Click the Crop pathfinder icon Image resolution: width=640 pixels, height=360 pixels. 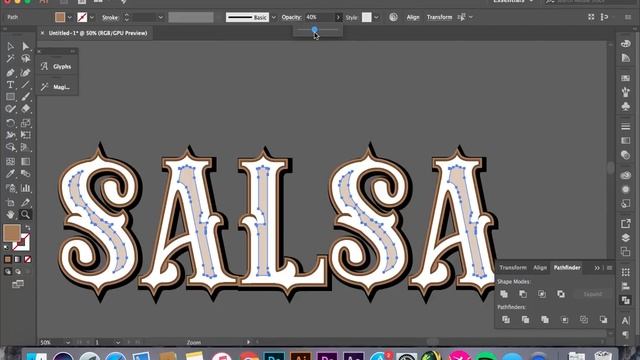pyautogui.click(x=564, y=320)
